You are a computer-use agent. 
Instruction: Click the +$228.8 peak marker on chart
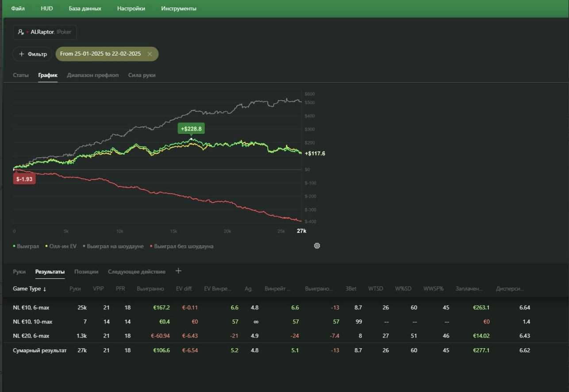[x=191, y=129]
